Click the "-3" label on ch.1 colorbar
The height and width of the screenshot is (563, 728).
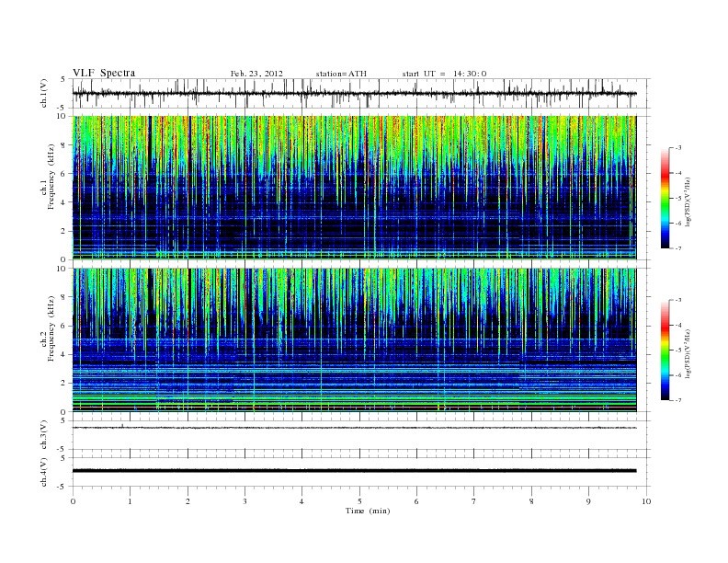click(x=678, y=148)
